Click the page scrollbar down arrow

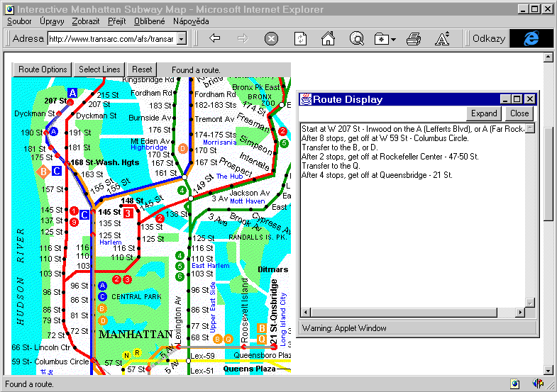tap(548, 370)
